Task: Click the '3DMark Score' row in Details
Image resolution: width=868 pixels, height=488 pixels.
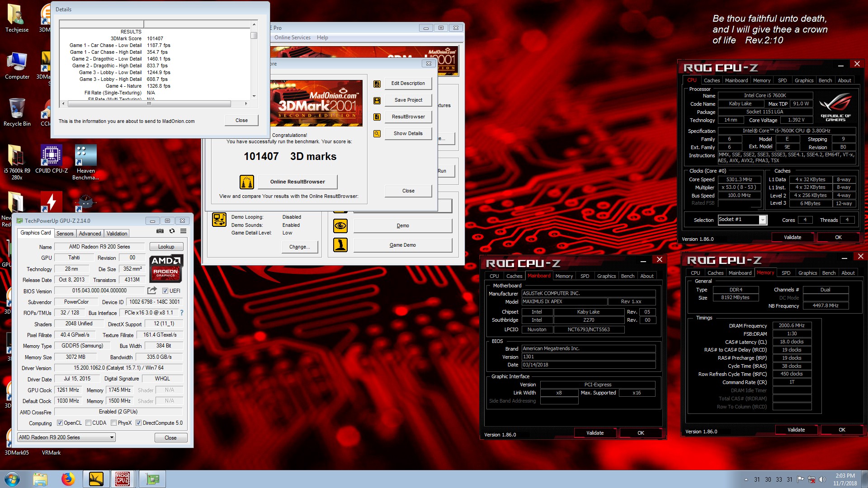Action: [155, 38]
